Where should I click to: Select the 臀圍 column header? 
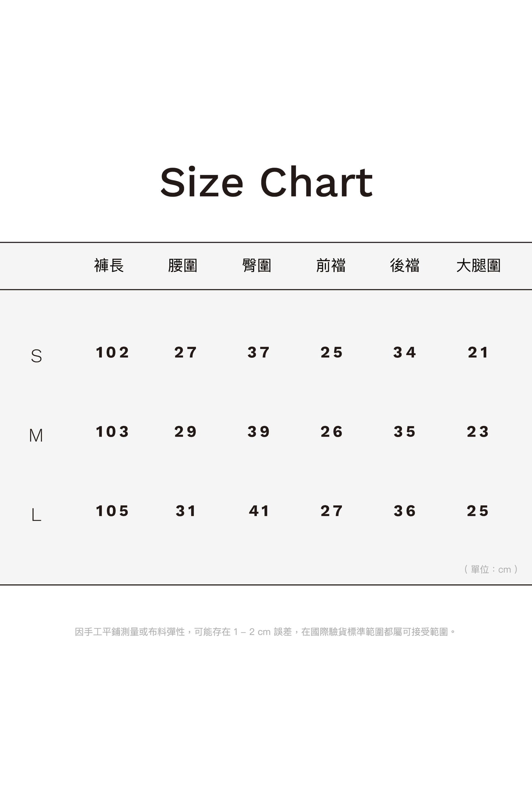[257, 265]
